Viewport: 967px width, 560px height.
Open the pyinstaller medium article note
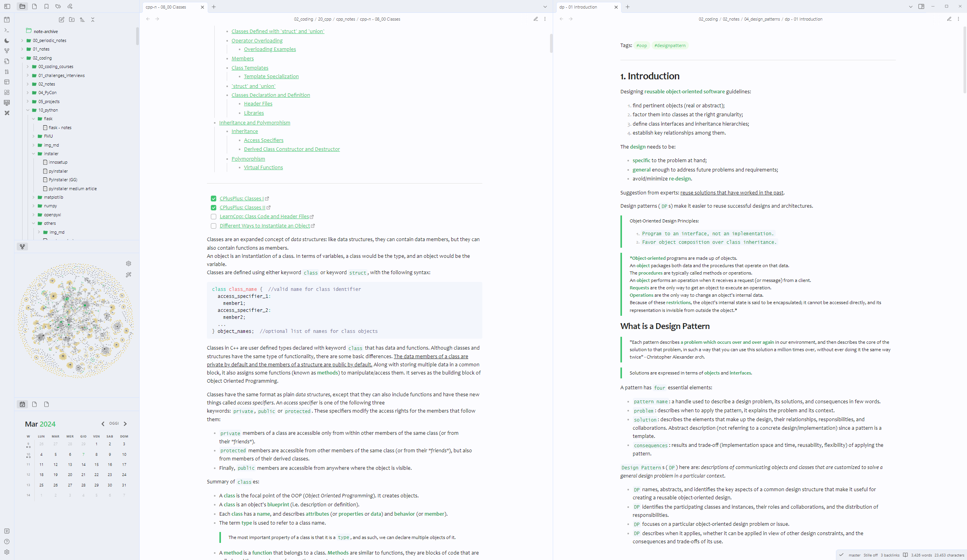tap(72, 189)
